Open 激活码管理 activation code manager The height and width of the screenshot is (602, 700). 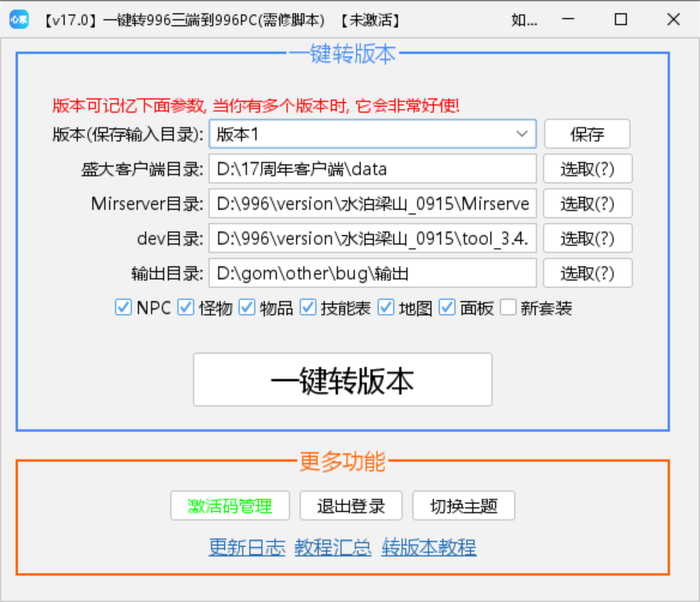[x=229, y=505]
